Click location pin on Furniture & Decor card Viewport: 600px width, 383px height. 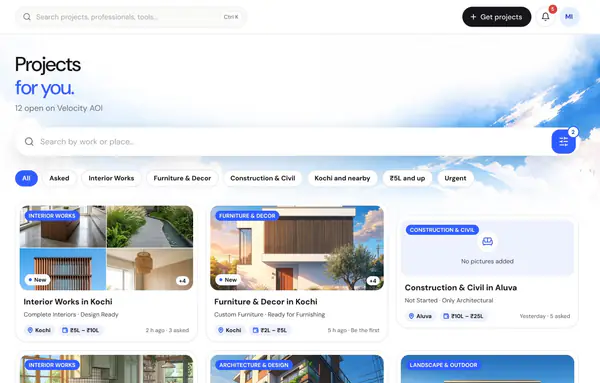220,330
